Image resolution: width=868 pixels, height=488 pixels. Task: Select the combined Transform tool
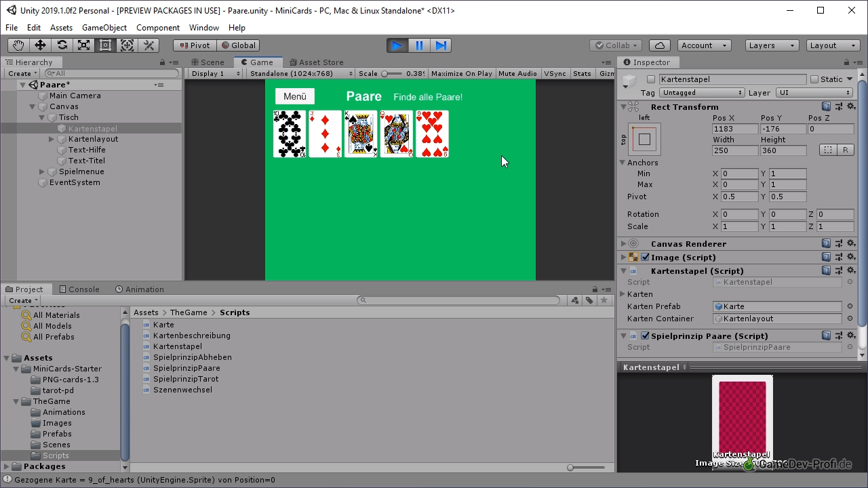[x=127, y=45]
